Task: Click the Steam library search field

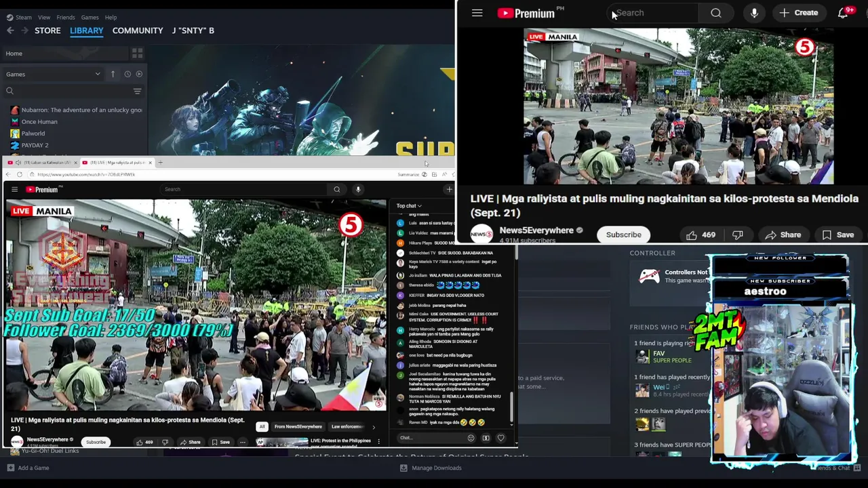Action: pyautogui.click(x=68, y=91)
